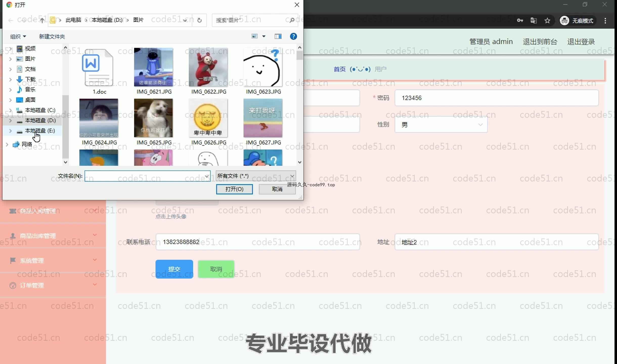Open the file name history dropdown

click(x=207, y=176)
